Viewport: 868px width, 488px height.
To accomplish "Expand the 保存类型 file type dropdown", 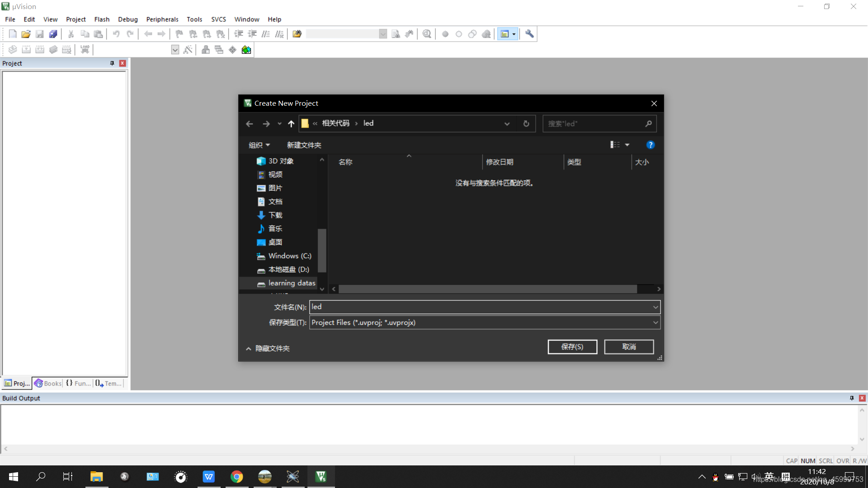I will (x=655, y=322).
